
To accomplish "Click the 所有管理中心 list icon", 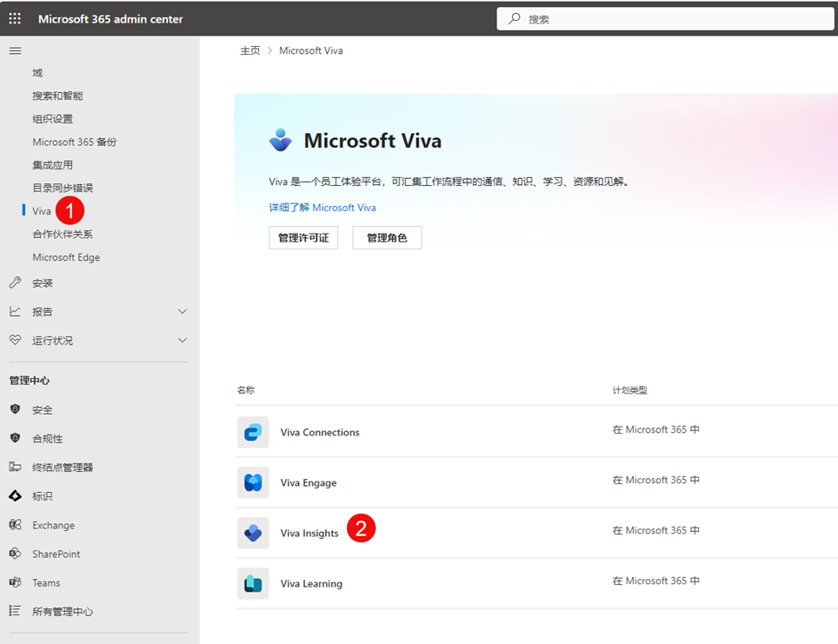I will 15,611.
